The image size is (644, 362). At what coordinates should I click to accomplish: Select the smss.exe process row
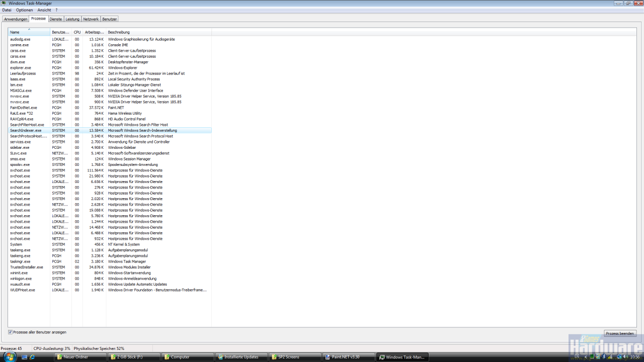point(110,159)
